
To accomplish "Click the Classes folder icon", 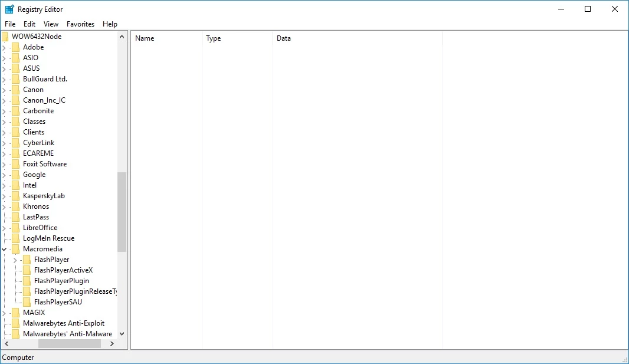I will tap(15, 122).
